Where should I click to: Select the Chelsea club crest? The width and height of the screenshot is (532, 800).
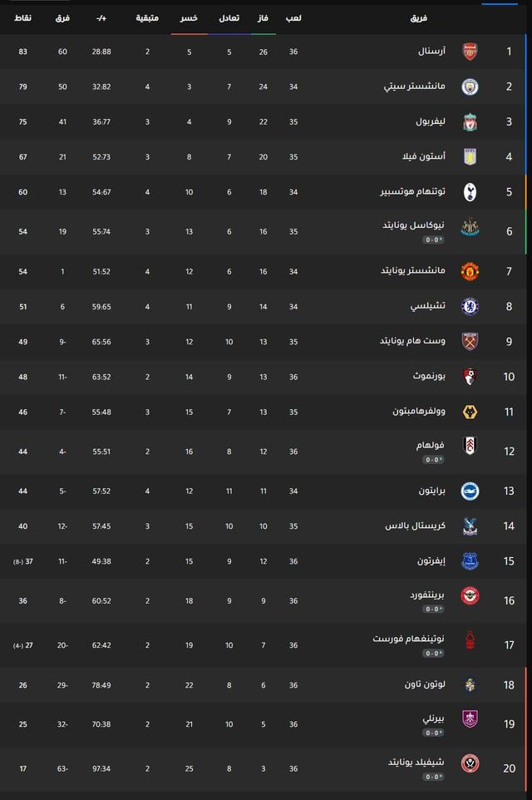(x=470, y=306)
